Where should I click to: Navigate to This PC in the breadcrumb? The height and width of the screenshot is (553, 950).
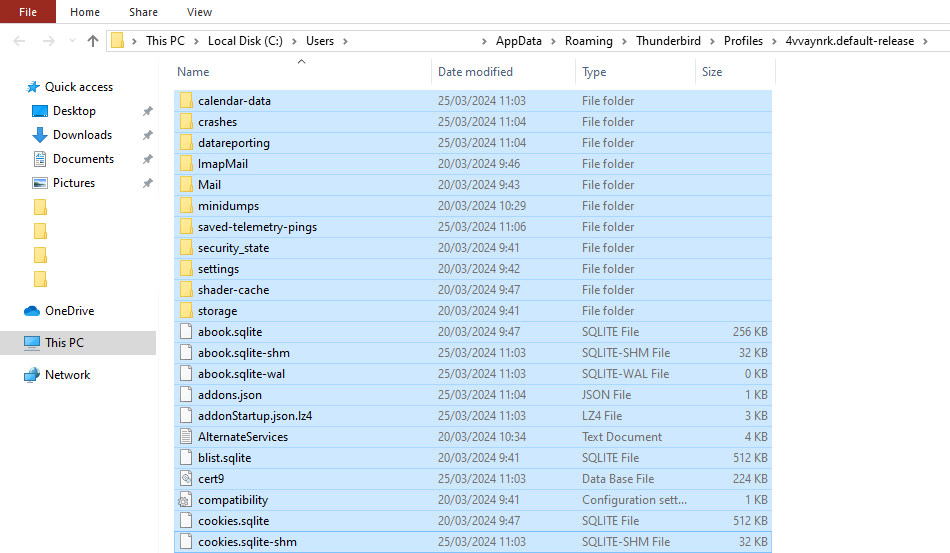point(165,41)
